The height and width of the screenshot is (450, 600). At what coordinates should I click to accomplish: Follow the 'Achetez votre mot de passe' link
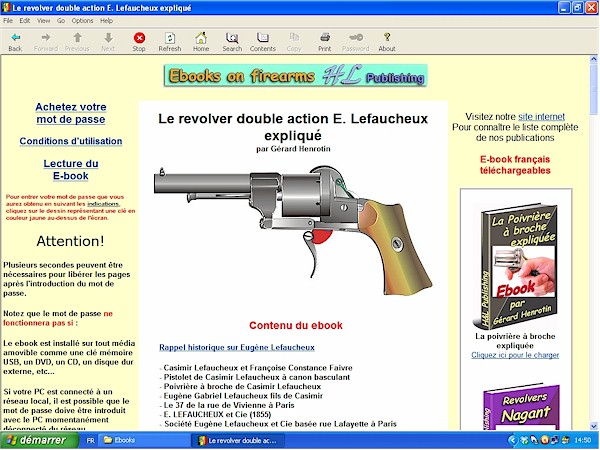[x=71, y=113]
